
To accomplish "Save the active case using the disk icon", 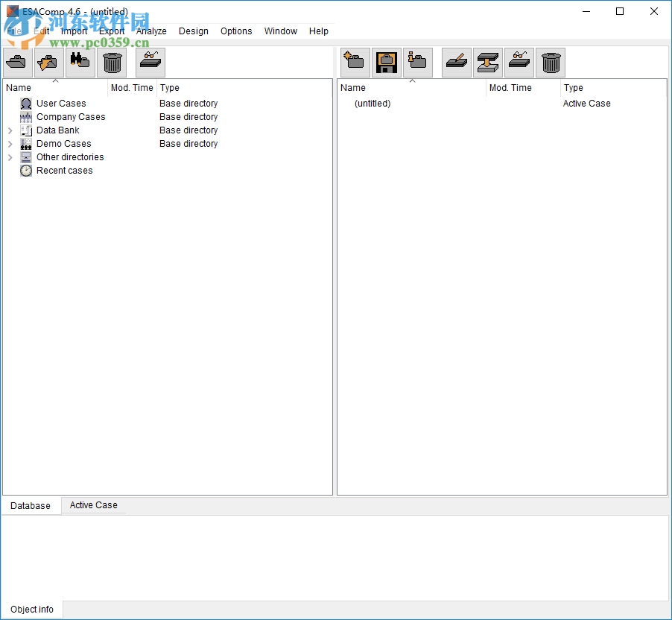I will coord(386,62).
